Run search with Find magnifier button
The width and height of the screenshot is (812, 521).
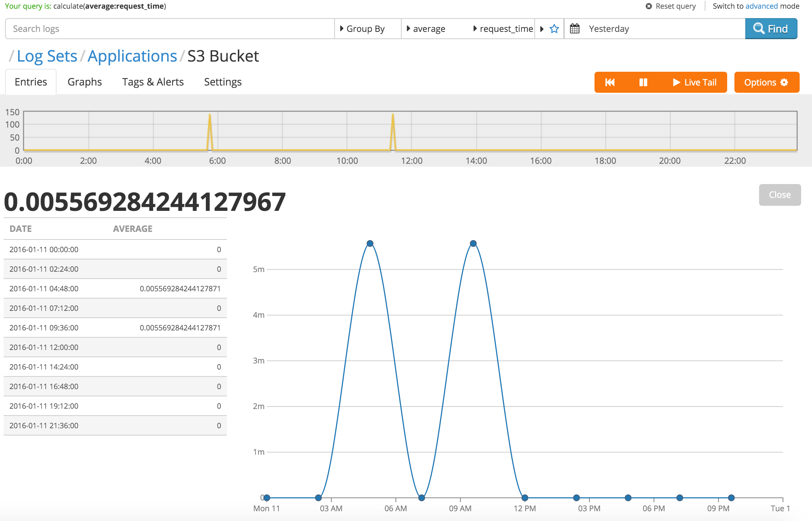click(771, 29)
